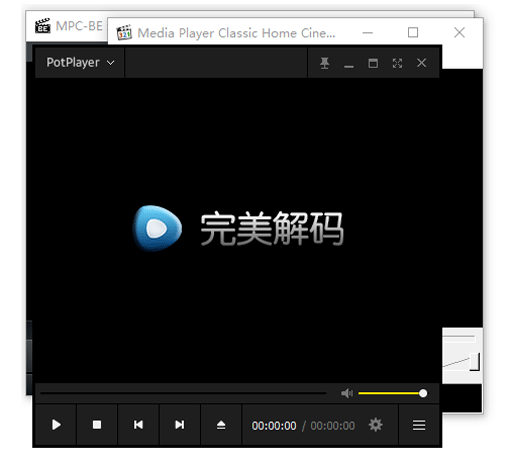The width and height of the screenshot is (509, 462).
Task: Click the playback seek bar
Action: pyautogui.click(x=183, y=393)
